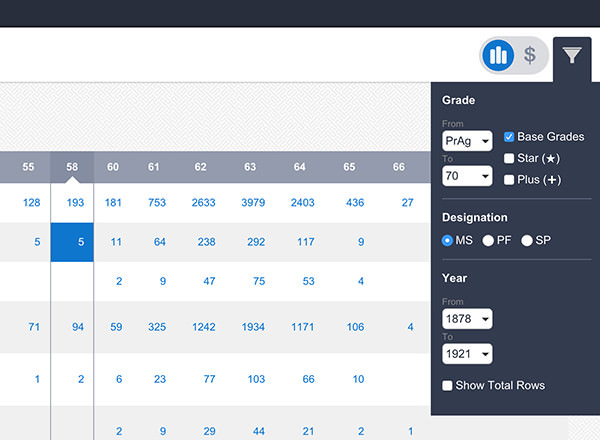Switch to dollar price view
This screenshot has height=440, width=600.
point(530,55)
